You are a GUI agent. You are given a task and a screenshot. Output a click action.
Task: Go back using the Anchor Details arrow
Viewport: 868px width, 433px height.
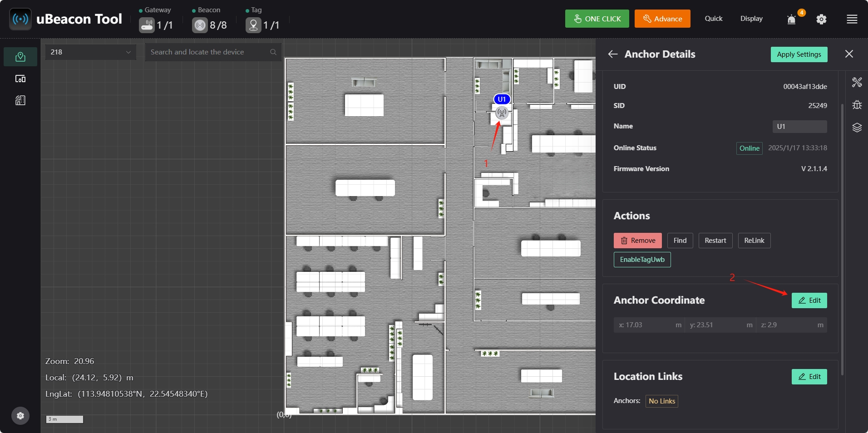click(613, 54)
